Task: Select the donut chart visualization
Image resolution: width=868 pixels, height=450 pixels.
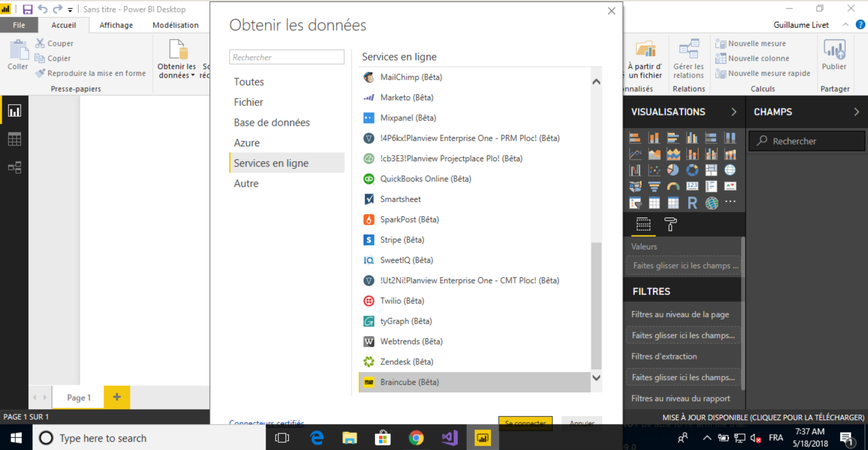Action: click(x=692, y=170)
